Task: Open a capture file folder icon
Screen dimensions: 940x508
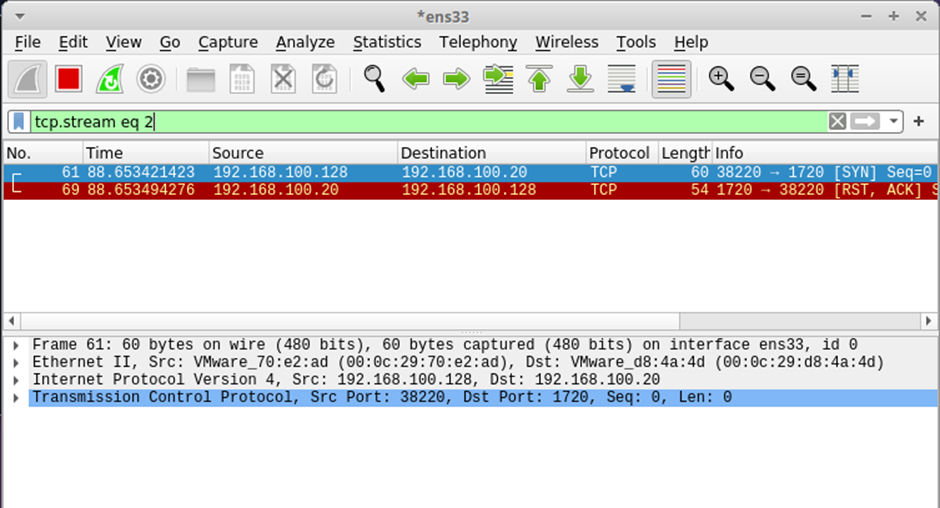Action: [x=201, y=79]
